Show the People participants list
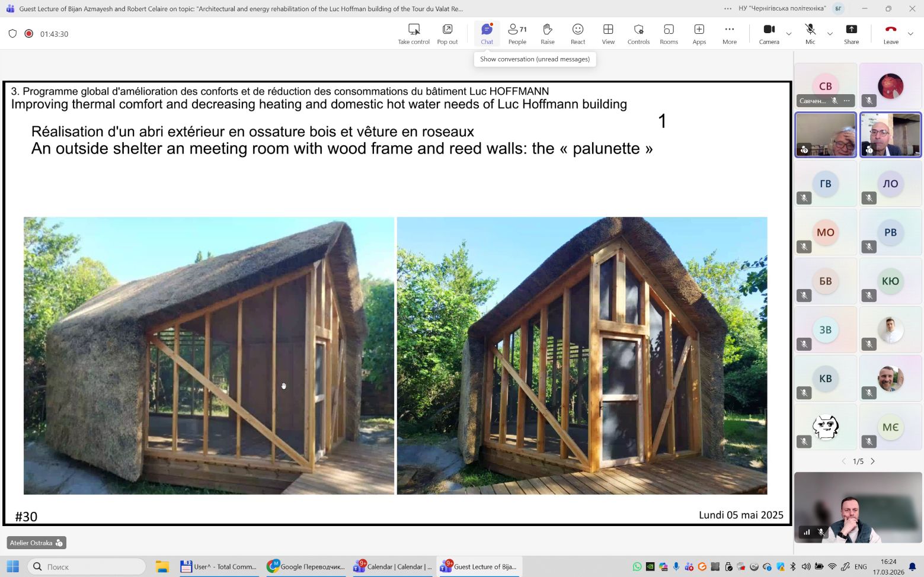The width and height of the screenshot is (924, 577). (x=517, y=34)
